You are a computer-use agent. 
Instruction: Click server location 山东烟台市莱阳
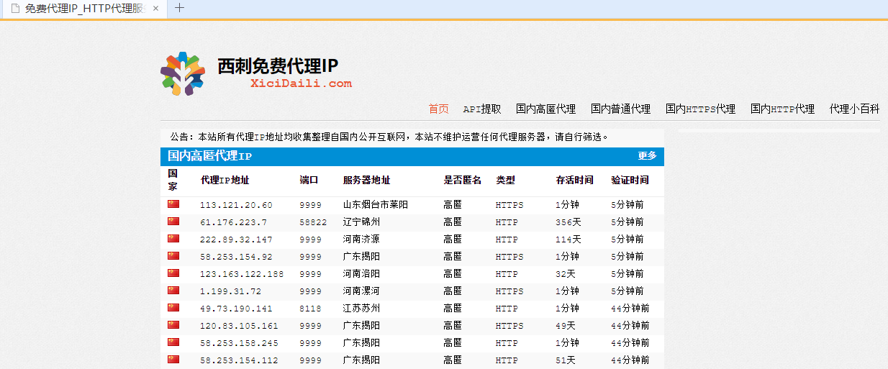(376, 205)
